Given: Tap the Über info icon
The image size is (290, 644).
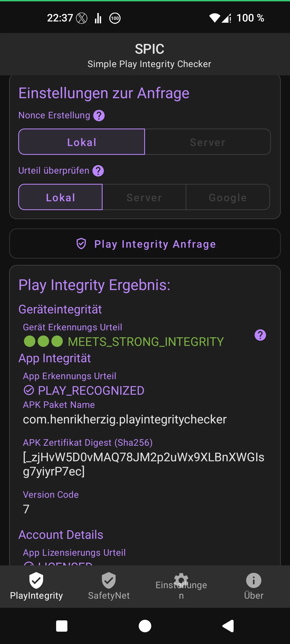Looking at the screenshot, I should [253, 580].
